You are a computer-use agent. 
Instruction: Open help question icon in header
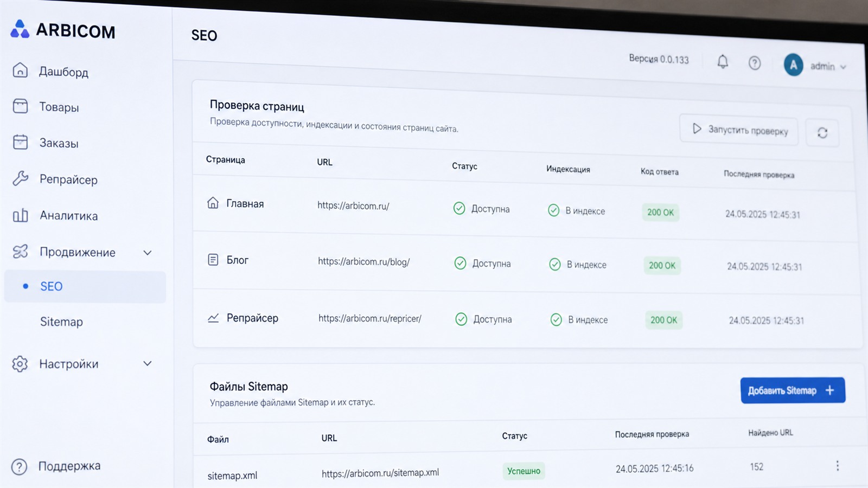[x=755, y=63]
